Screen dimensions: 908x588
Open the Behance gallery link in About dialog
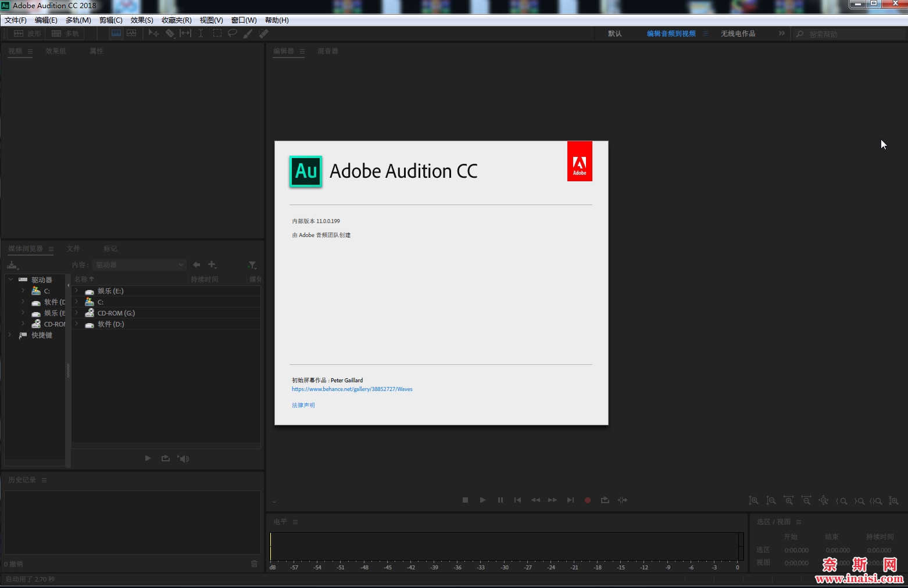click(352, 389)
